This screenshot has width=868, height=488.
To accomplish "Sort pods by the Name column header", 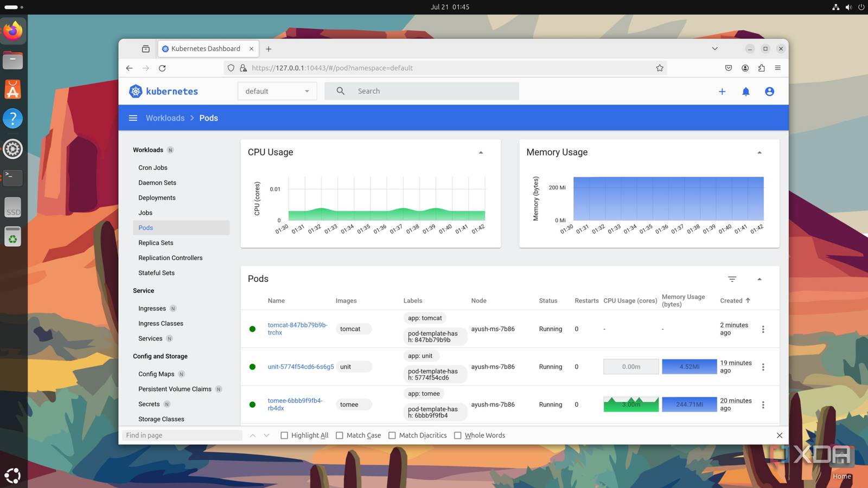I will point(276,300).
